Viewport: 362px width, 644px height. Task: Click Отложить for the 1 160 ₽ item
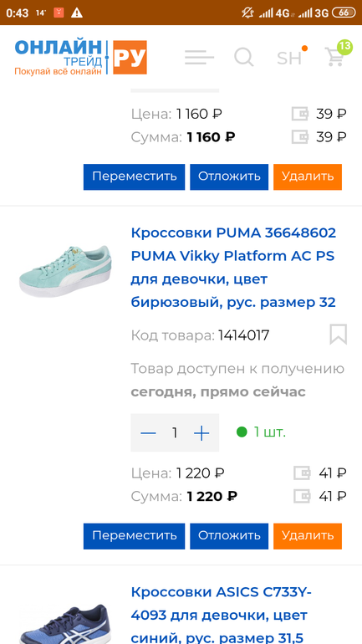click(229, 177)
